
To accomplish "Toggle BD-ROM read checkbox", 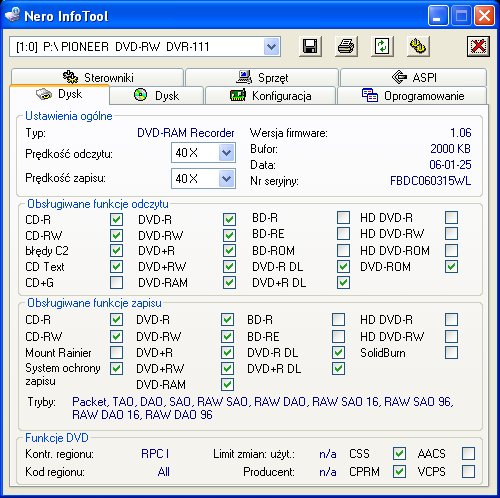I will tap(343, 251).
